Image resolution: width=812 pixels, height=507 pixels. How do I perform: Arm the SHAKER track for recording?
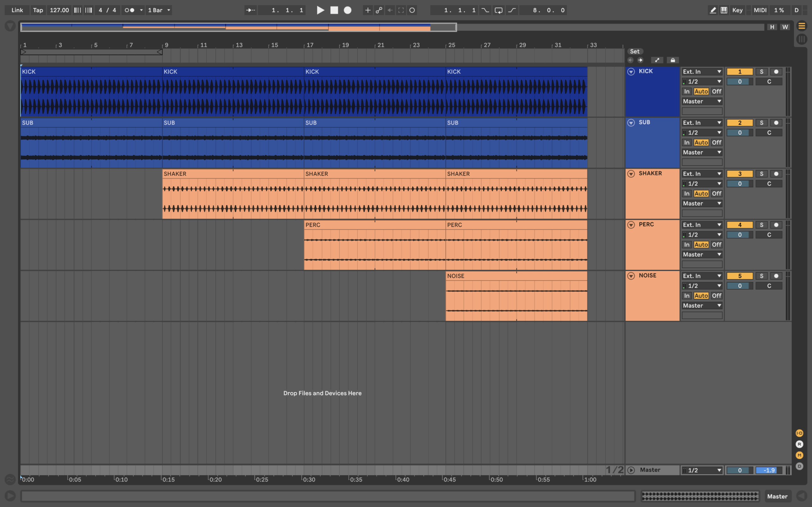pos(776,174)
